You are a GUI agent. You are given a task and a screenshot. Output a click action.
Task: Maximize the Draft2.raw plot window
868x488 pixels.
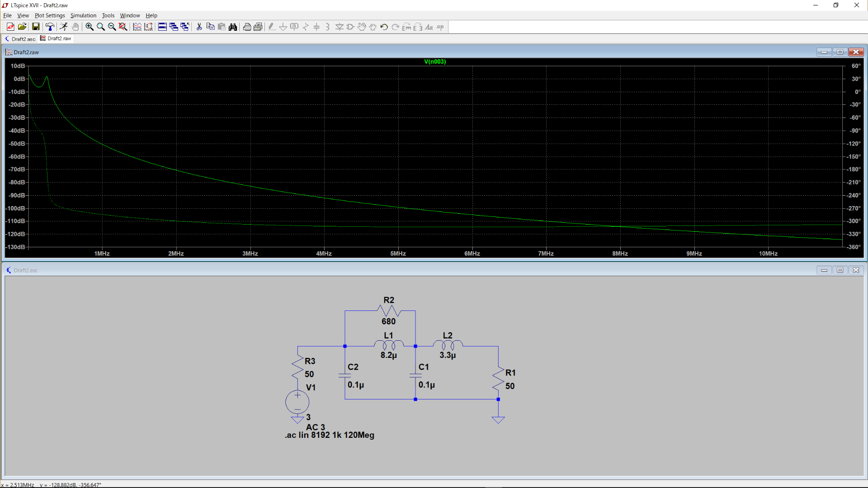point(840,52)
